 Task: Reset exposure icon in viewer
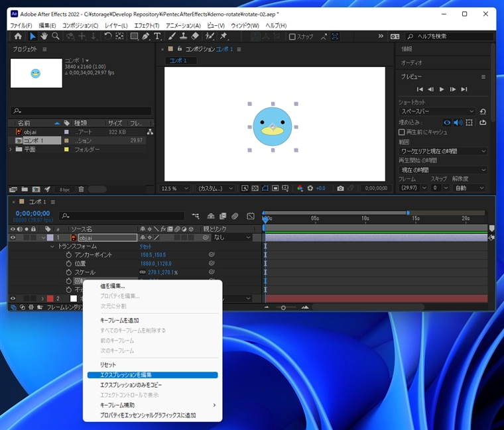[x=310, y=188]
